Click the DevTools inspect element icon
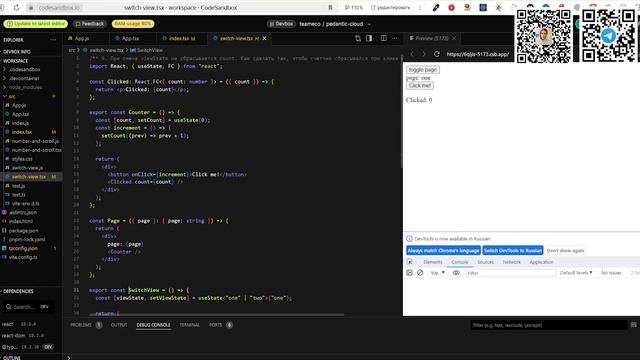The image size is (640, 360). click(410, 262)
